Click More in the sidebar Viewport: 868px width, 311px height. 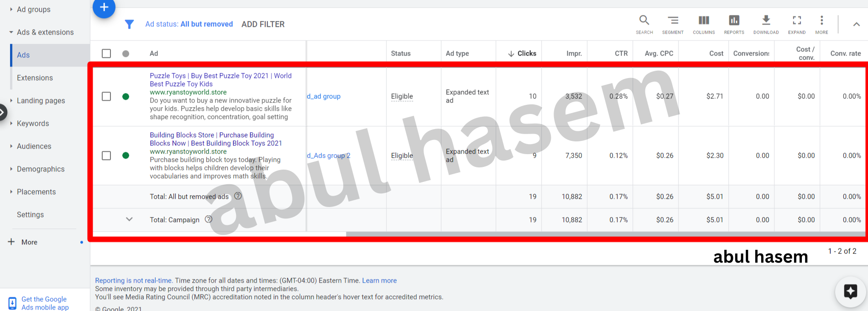29,242
